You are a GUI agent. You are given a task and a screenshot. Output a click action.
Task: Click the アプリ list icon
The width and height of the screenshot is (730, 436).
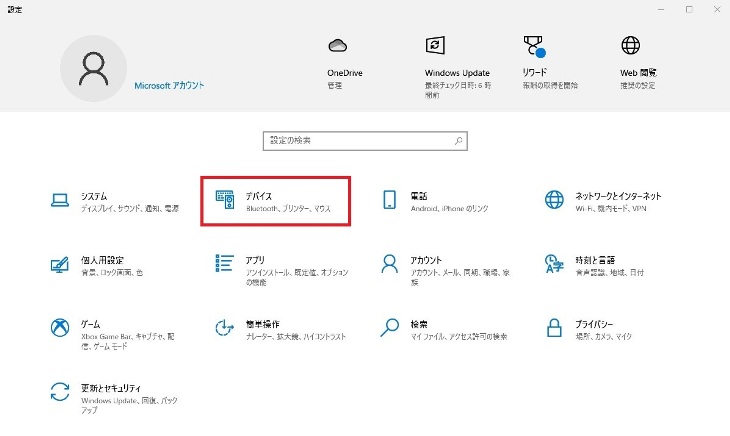click(x=224, y=263)
